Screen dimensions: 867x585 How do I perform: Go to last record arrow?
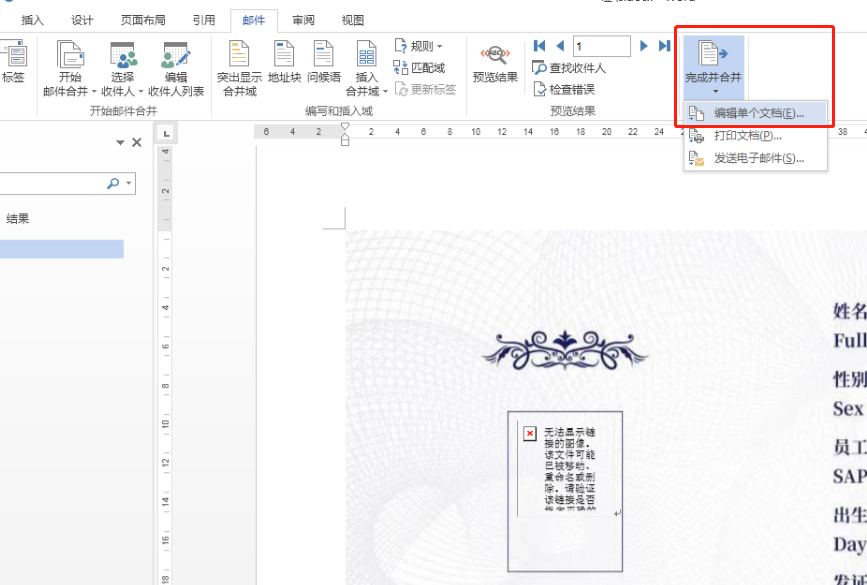point(664,46)
